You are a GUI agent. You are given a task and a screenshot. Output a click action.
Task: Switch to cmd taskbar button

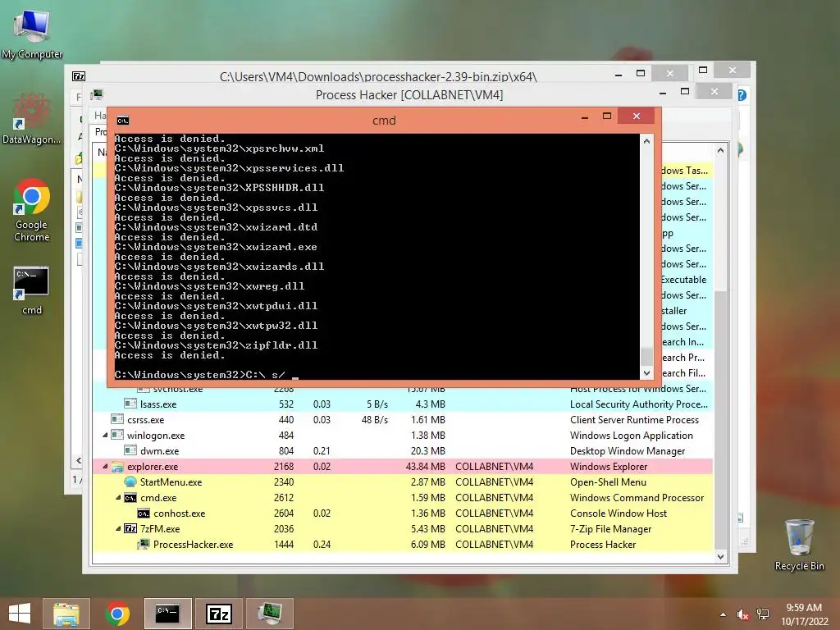(x=167, y=614)
